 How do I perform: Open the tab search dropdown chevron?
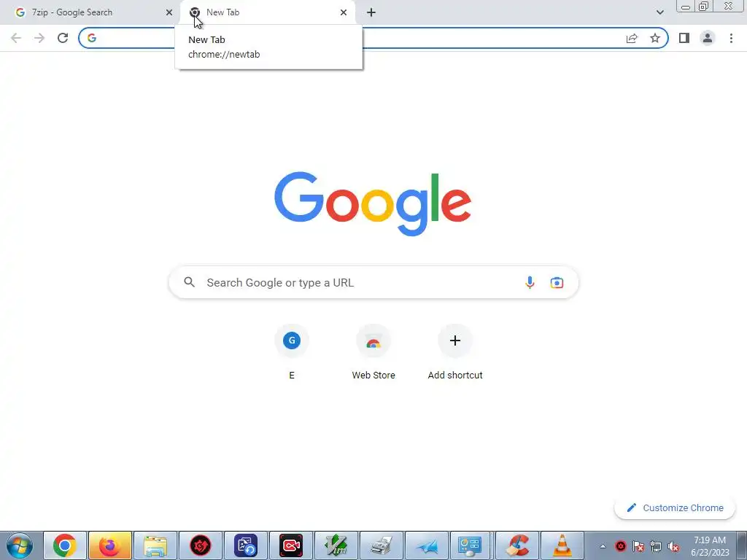[659, 12]
